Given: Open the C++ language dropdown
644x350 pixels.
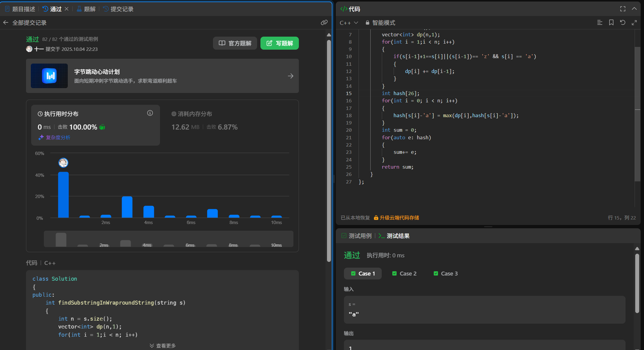Looking at the screenshot, I should click(x=348, y=23).
